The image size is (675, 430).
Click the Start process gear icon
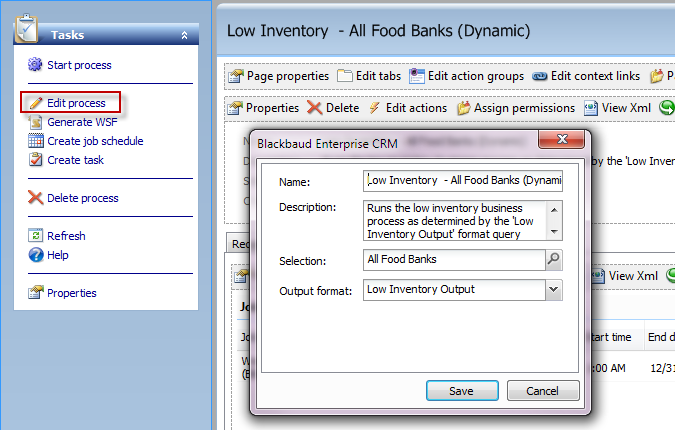(x=35, y=65)
